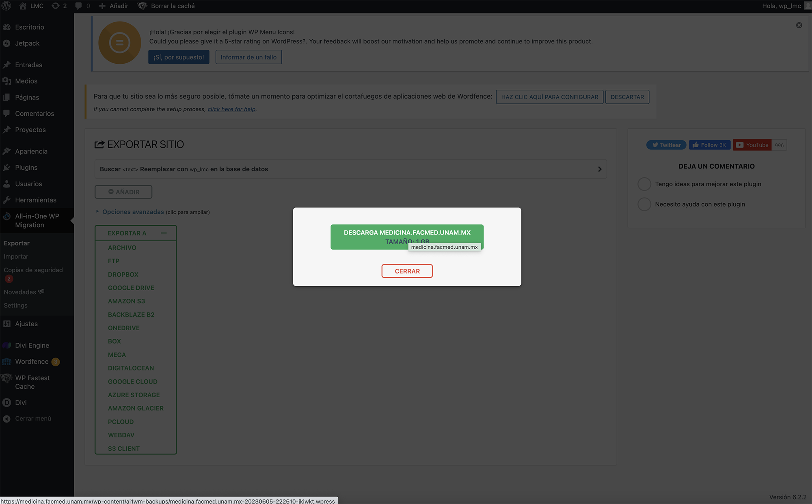The width and height of the screenshot is (812, 504).
Task: Choose ARCHIVO export option
Action: (x=122, y=248)
